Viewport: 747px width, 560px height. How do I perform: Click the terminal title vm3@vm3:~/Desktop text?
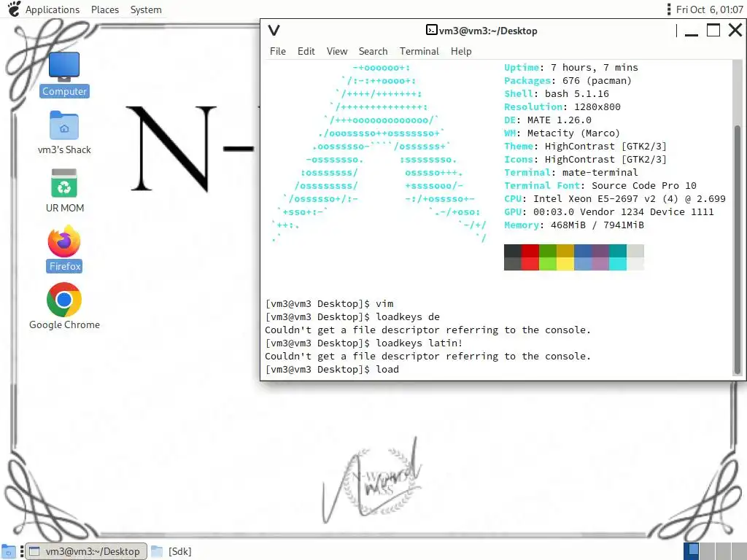point(488,31)
